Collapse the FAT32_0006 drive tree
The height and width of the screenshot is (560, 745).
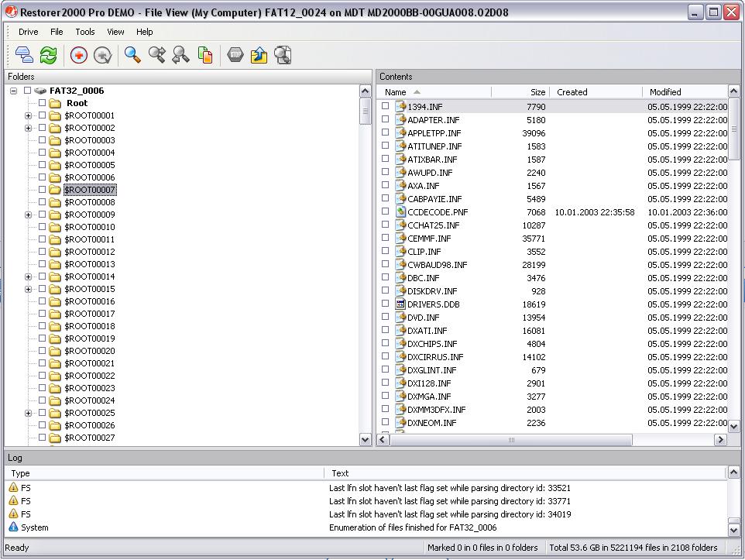click(14, 91)
